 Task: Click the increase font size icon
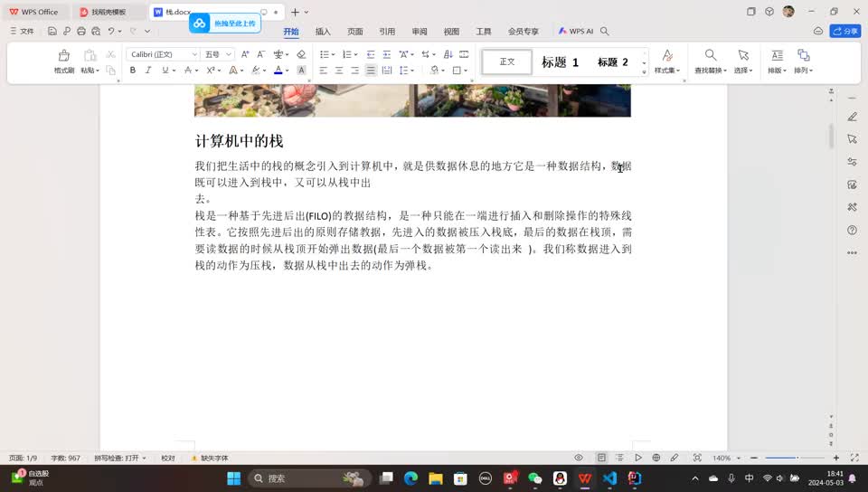[246, 54]
